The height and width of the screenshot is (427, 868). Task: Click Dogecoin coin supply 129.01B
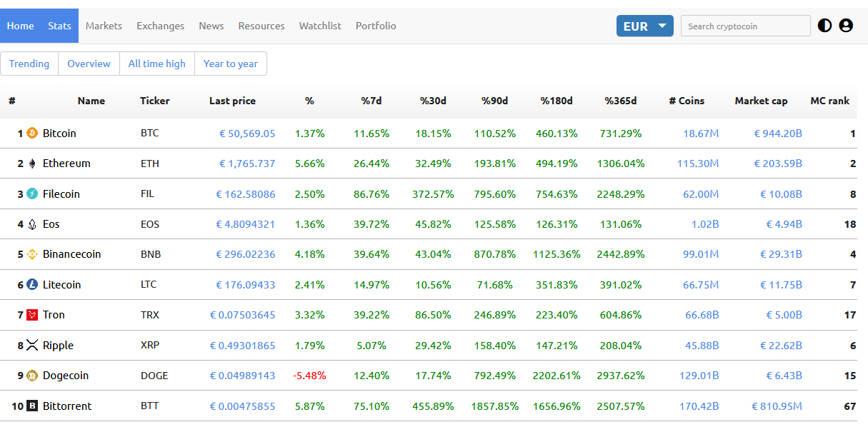(x=699, y=376)
